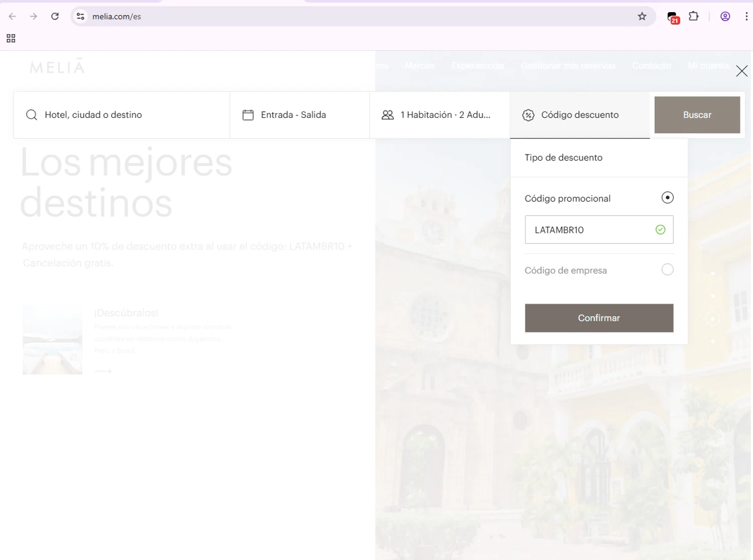This screenshot has width=753, height=560.
Task: Click the pool thumbnail image
Action: 52,340
